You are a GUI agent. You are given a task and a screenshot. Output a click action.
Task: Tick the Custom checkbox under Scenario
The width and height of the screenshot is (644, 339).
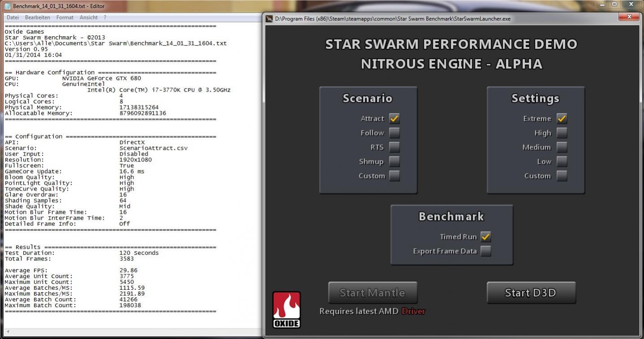pos(394,176)
